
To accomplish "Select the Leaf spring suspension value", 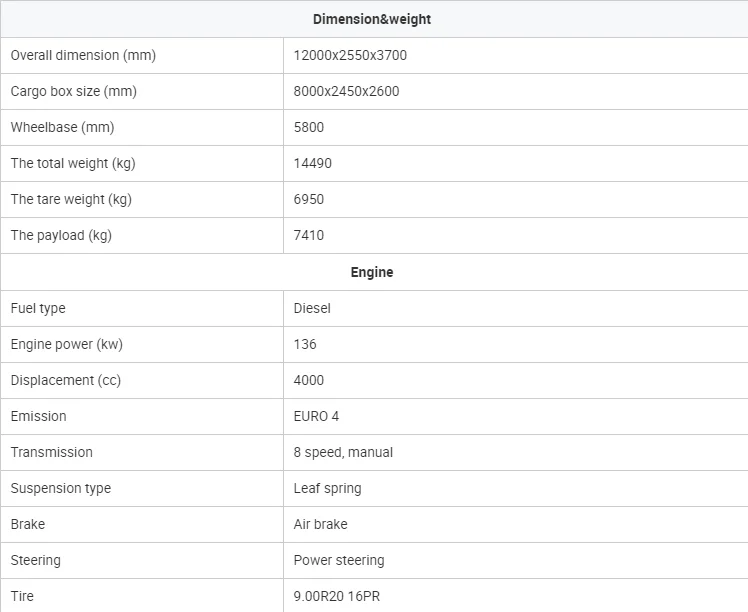I will [327, 488].
